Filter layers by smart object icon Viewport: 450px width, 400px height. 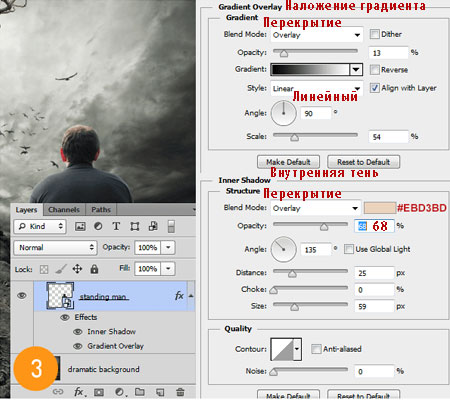[x=153, y=226]
